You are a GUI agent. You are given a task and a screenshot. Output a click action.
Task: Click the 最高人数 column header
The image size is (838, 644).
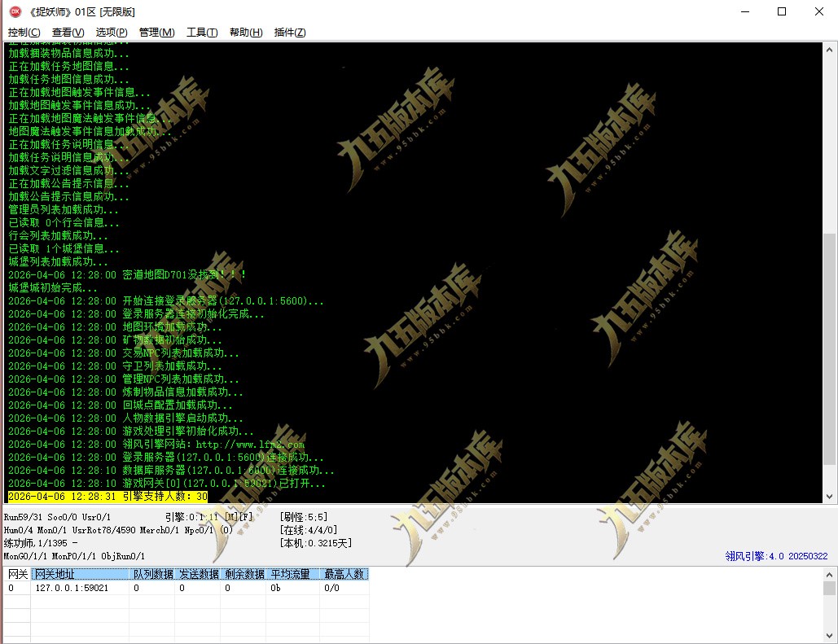[344, 574]
